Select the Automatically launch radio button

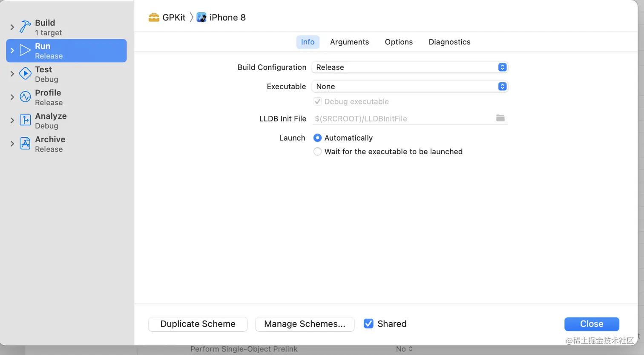coord(317,138)
